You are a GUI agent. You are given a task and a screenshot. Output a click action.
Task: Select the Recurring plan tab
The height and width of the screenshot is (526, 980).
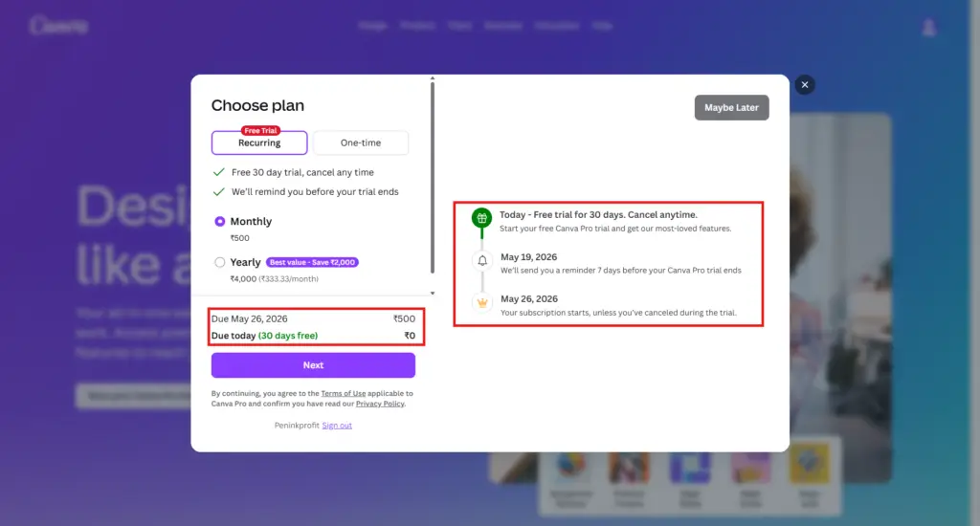[259, 143]
